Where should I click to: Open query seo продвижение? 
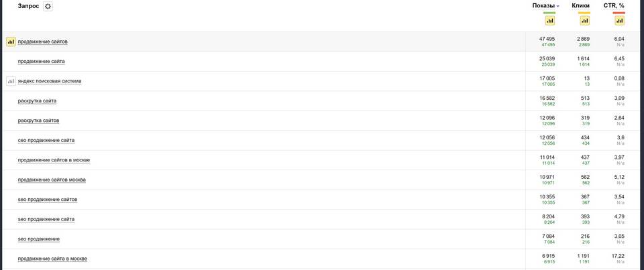pyautogui.click(x=39, y=239)
